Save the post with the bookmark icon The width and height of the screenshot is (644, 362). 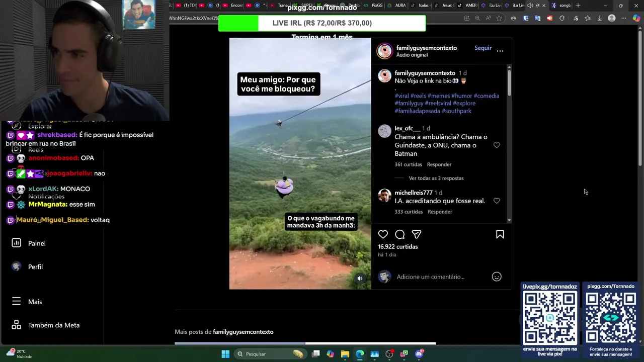click(x=500, y=234)
